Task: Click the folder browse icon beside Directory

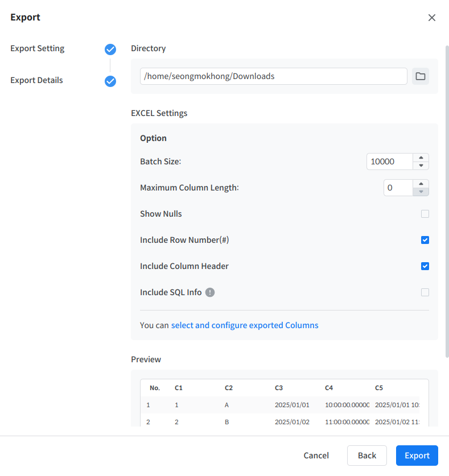Action: [421, 76]
